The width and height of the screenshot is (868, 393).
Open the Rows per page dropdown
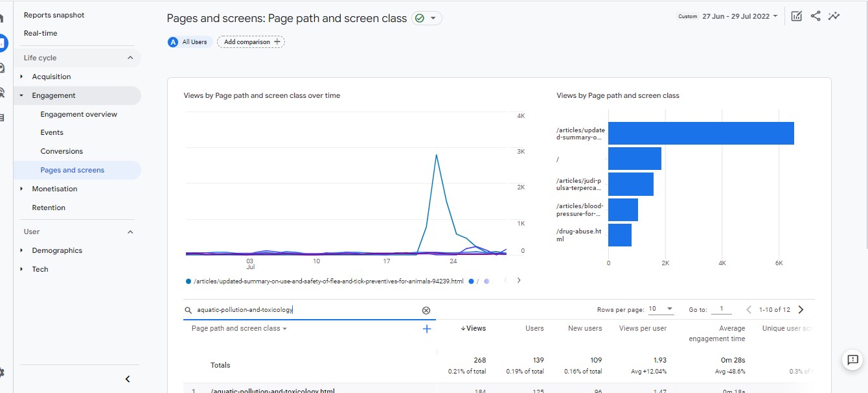(661, 309)
